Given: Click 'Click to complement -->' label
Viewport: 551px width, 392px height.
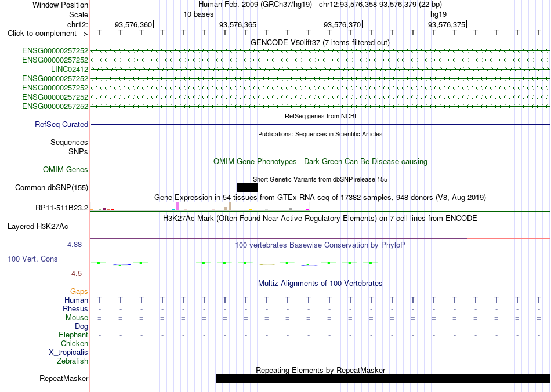Looking at the screenshot, I should [48, 34].
